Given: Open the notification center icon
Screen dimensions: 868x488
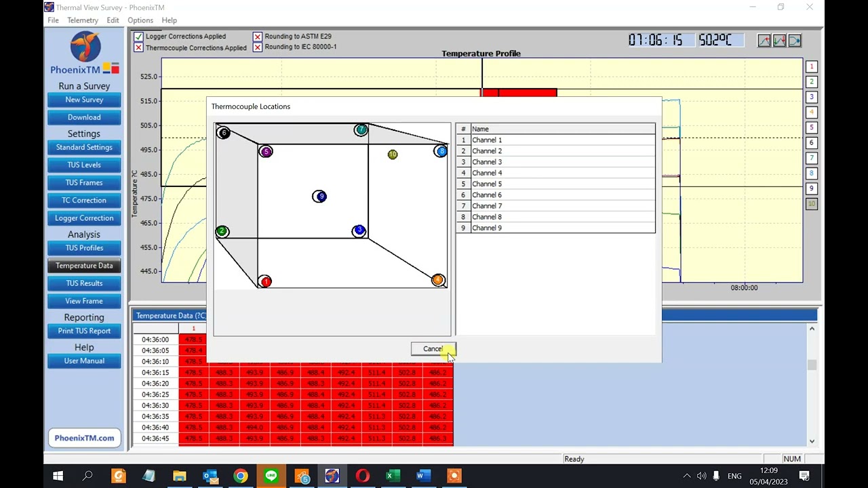Looking at the screenshot, I should point(804,476).
